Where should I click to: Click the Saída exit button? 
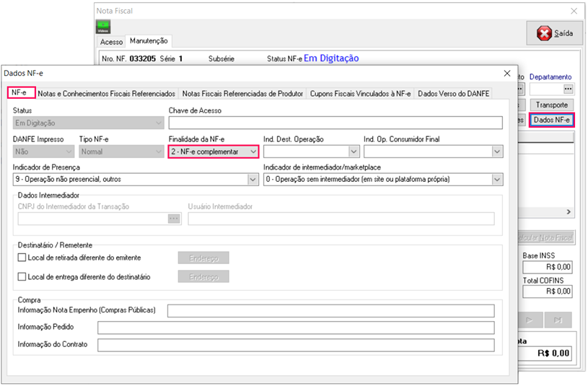click(x=554, y=34)
